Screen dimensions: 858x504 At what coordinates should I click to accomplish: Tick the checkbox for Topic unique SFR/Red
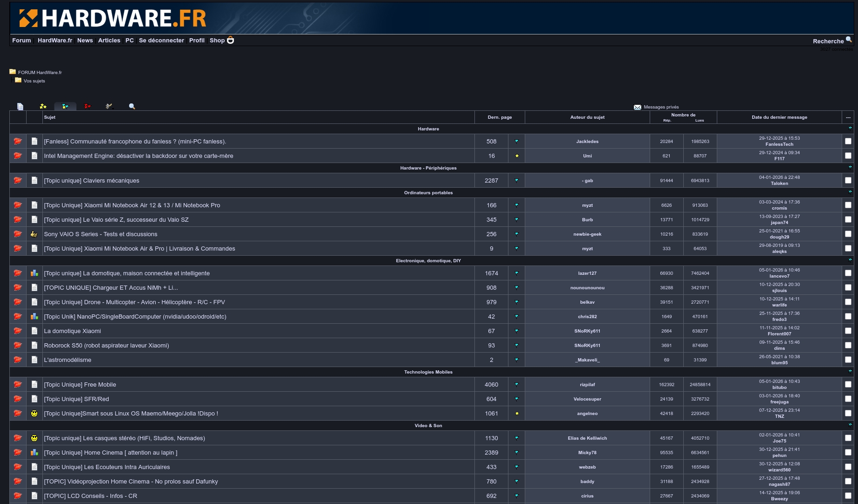(848, 399)
